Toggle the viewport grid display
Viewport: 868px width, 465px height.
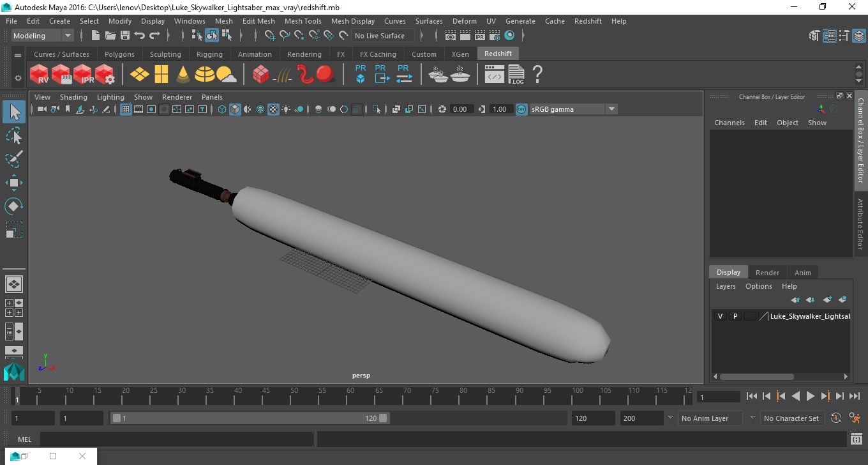click(x=126, y=109)
